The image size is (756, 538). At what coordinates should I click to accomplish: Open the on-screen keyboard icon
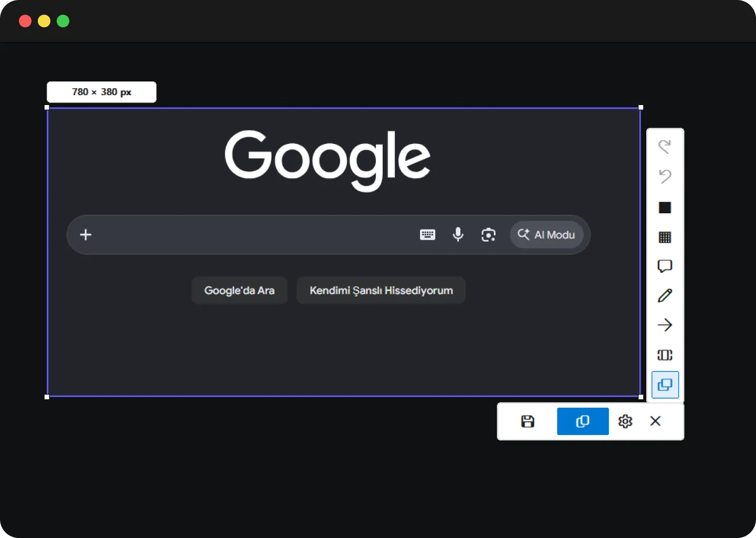coord(427,235)
